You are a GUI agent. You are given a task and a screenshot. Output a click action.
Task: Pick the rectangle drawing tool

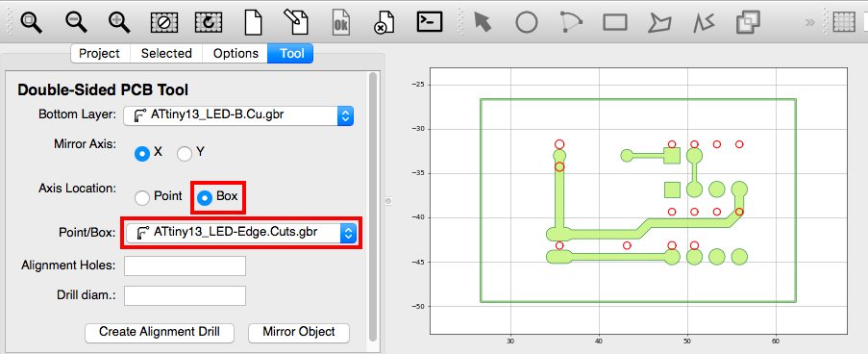(x=614, y=22)
